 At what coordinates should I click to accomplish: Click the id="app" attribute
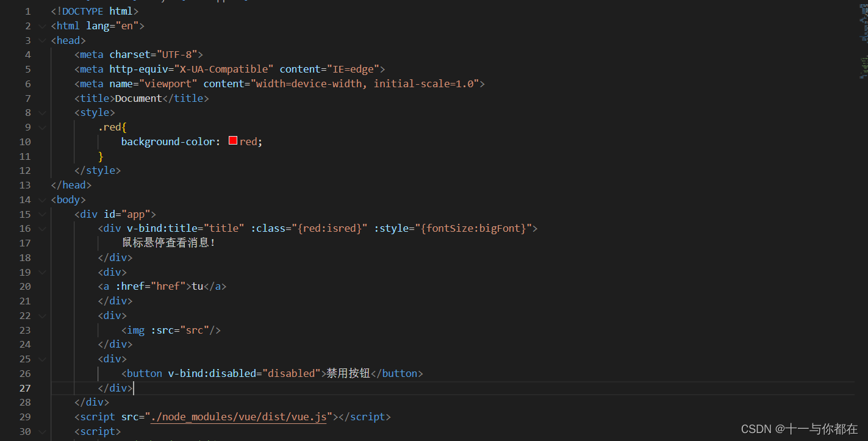click(127, 215)
